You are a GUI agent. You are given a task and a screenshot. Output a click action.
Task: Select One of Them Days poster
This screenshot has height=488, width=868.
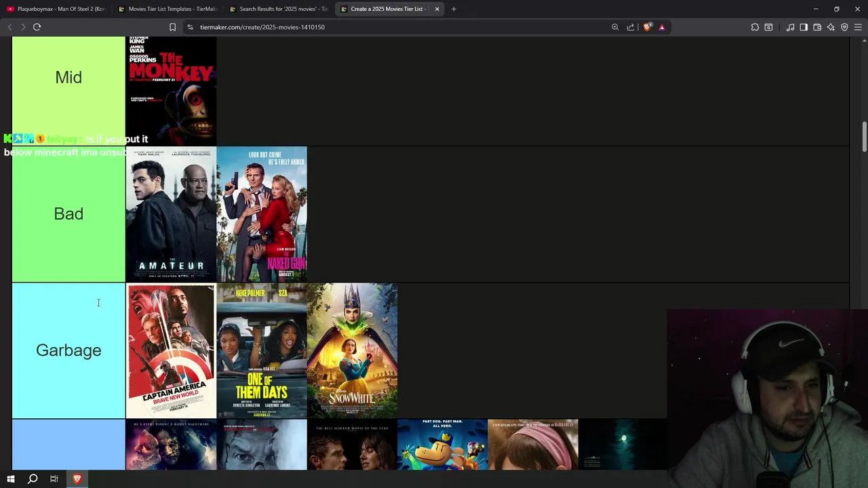(x=262, y=351)
